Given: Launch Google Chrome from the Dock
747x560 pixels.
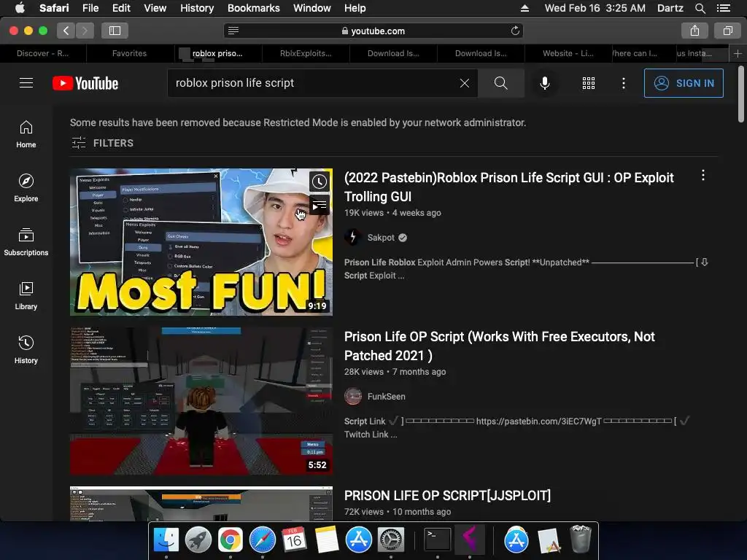Looking at the screenshot, I should pyautogui.click(x=230, y=540).
